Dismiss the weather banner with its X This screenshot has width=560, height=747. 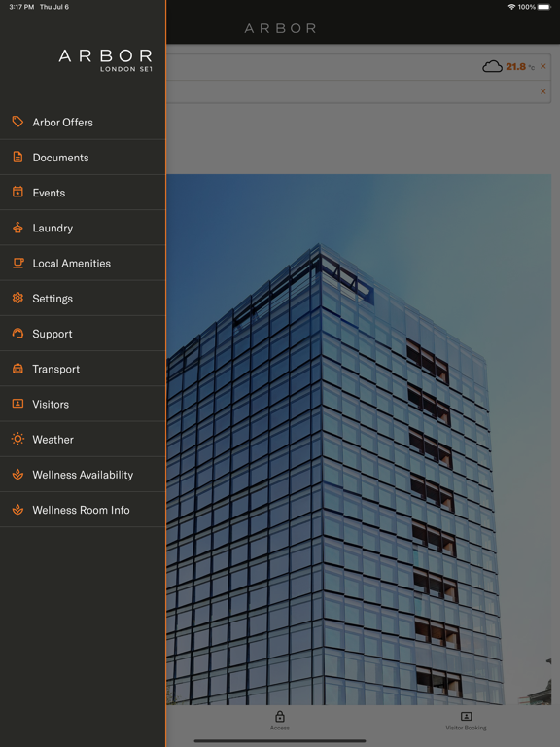point(542,66)
